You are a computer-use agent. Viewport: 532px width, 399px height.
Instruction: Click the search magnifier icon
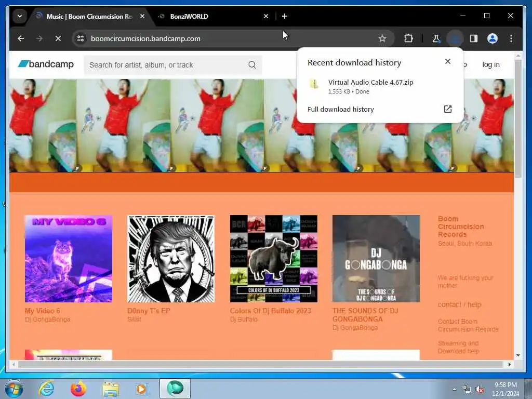pos(252,65)
